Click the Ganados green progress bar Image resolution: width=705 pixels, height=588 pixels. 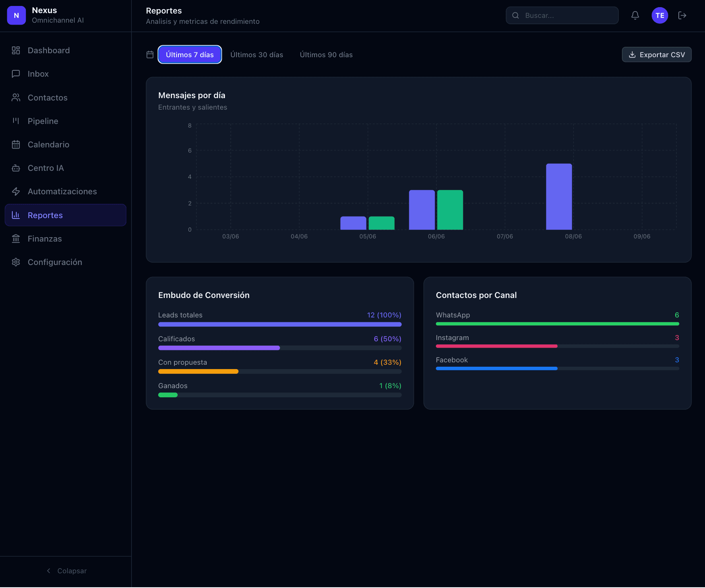click(168, 395)
